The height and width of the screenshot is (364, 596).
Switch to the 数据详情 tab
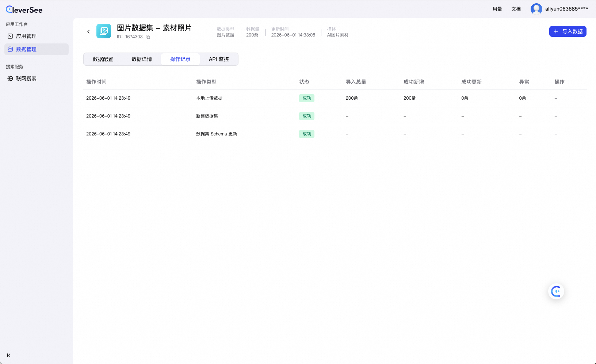[142, 59]
